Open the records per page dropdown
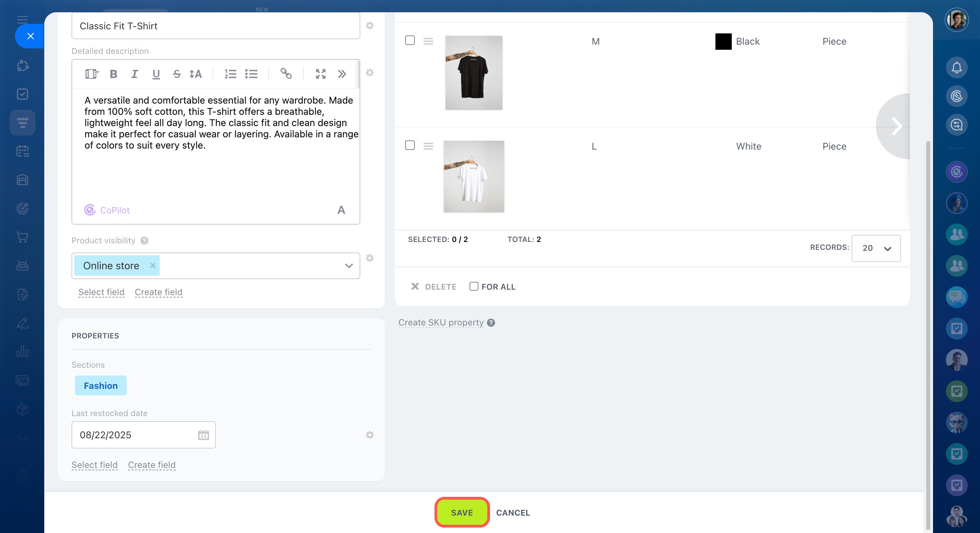Image resolution: width=980 pixels, height=533 pixels. (x=876, y=248)
